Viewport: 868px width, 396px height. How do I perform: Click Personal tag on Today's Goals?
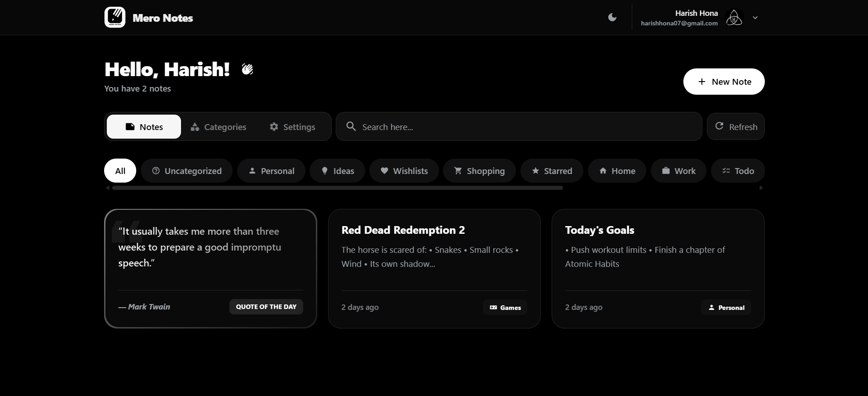tap(726, 307)
